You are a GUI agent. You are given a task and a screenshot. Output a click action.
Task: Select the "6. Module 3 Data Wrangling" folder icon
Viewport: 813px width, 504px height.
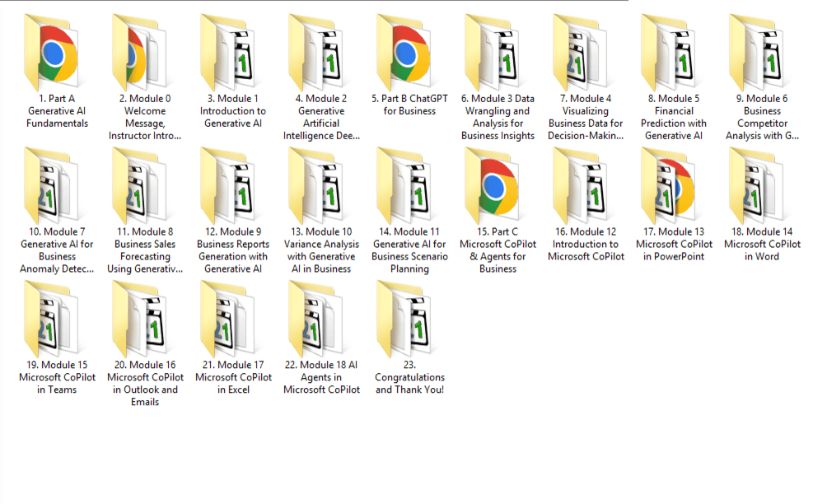[x=493, y=53]
